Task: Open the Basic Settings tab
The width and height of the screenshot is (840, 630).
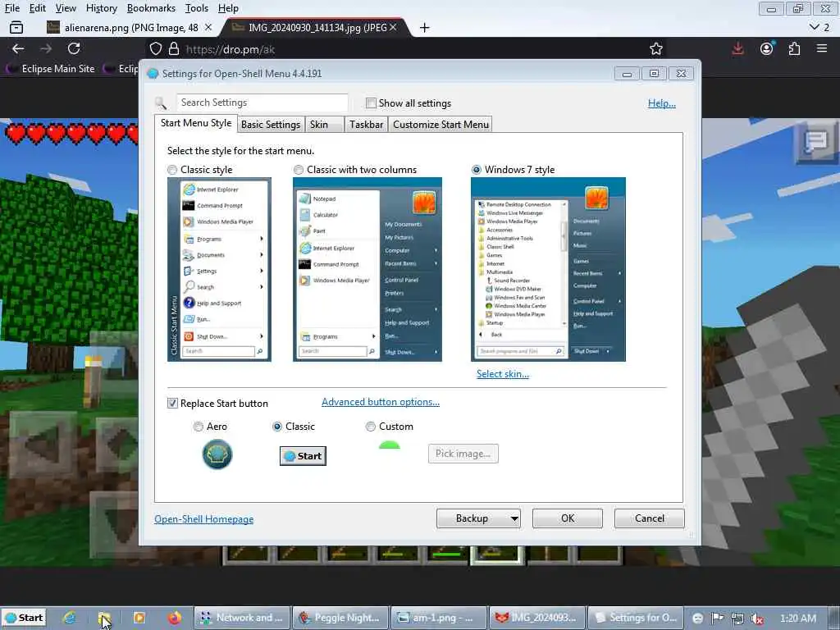Action: click(x=271, y=125)
